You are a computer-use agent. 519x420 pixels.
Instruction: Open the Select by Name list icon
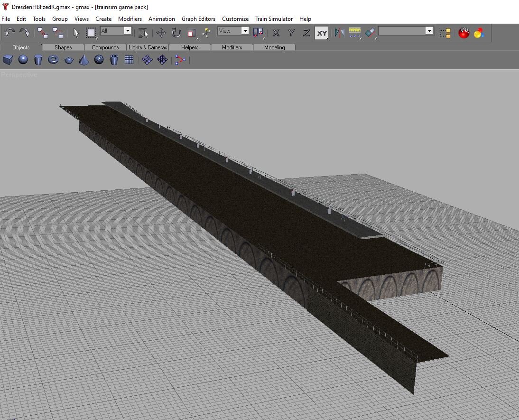[x=143, y=33]
